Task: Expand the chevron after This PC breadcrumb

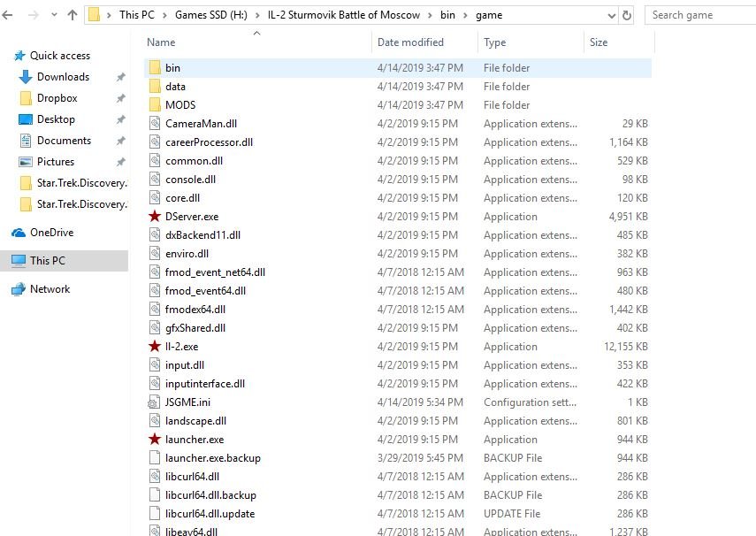Action: (164, 15)
